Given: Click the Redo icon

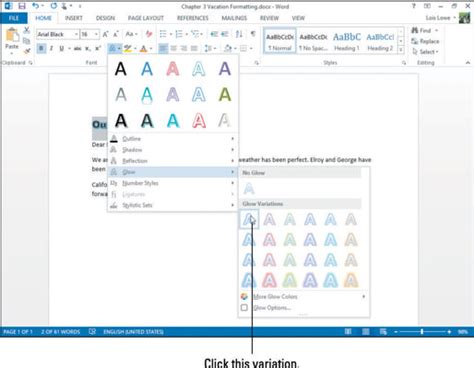Looking at the screenshot, I should click(x=53, y=6).
